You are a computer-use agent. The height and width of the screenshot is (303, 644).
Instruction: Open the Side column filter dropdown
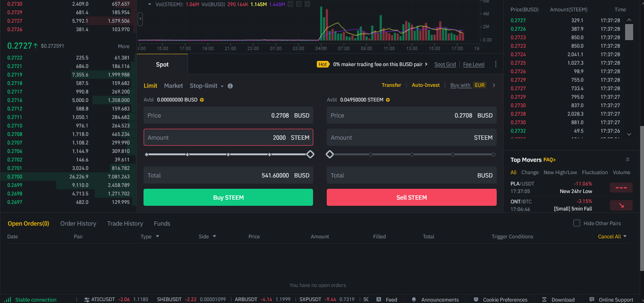click(214, 236)
